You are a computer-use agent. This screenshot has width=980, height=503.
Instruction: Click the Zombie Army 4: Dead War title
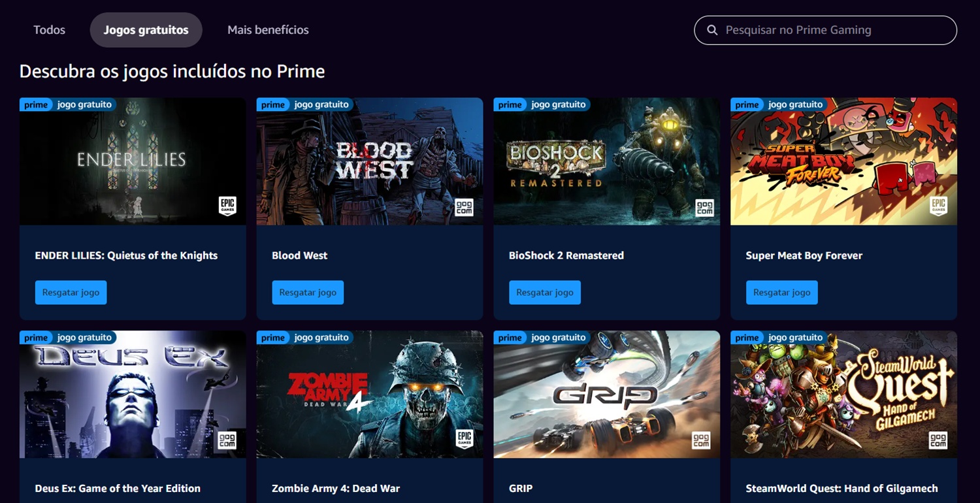(336, 489)
